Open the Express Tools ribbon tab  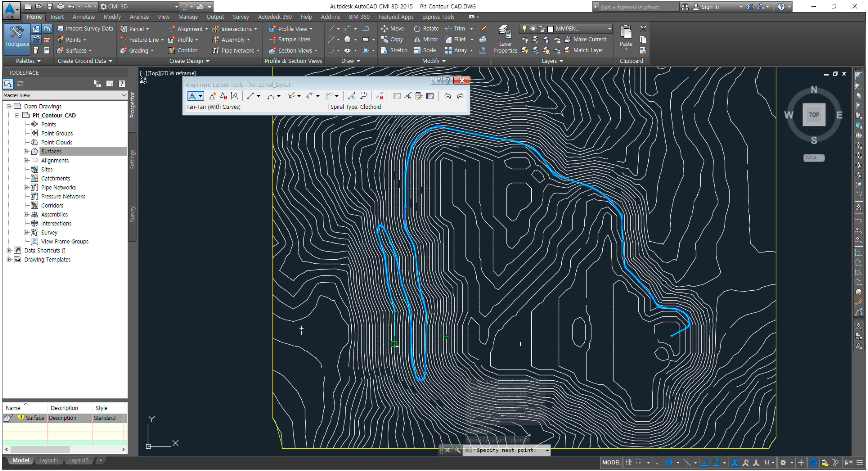point(438,17)
